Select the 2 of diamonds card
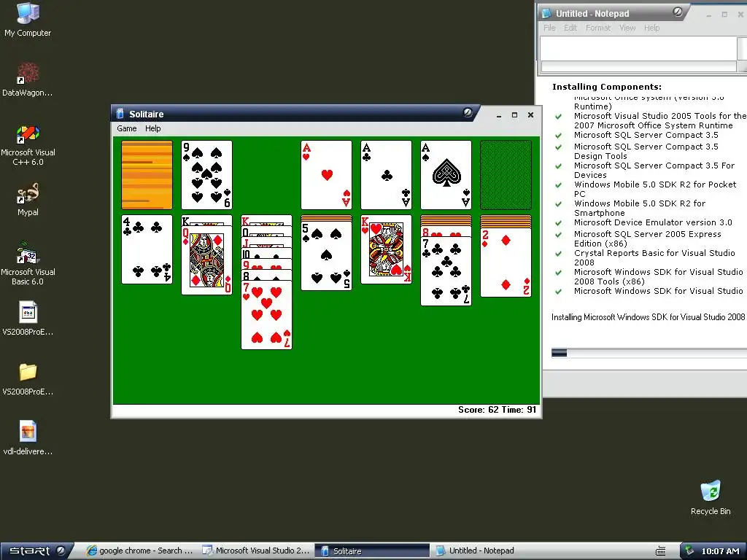This screenshot has width=747, height=560. pos(506,262)
